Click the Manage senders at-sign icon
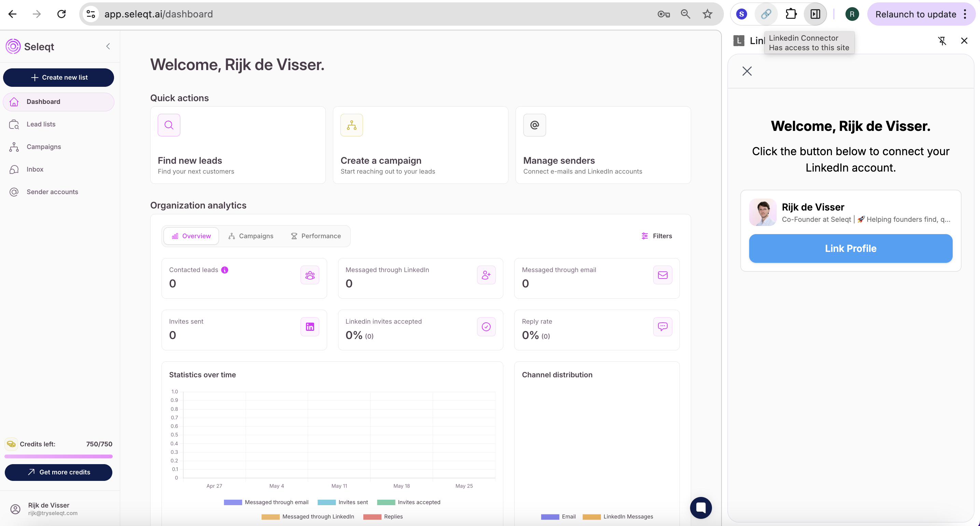980x526 pixels. coord(534,125)
